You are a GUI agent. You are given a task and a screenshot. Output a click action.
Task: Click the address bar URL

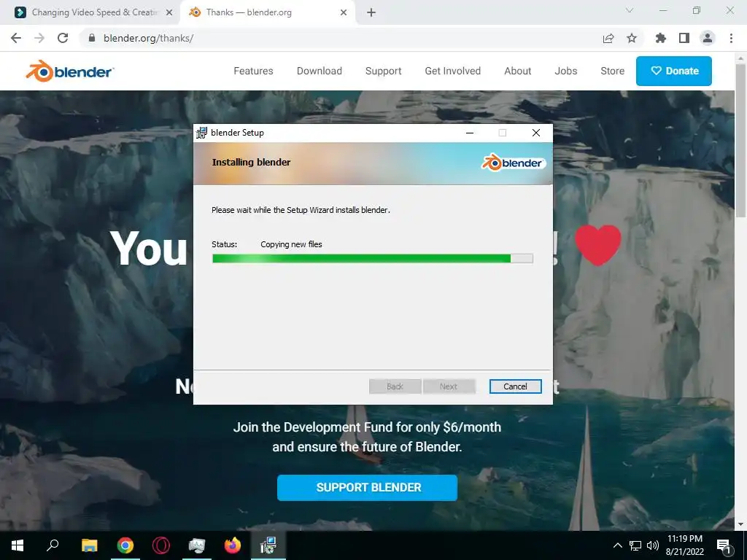point(148,38)
